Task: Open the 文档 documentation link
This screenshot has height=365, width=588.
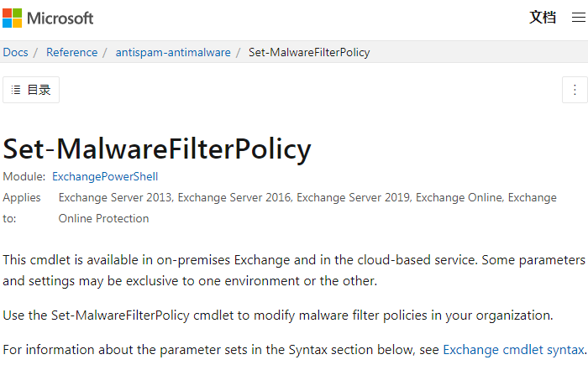Action: pos(543,18)
